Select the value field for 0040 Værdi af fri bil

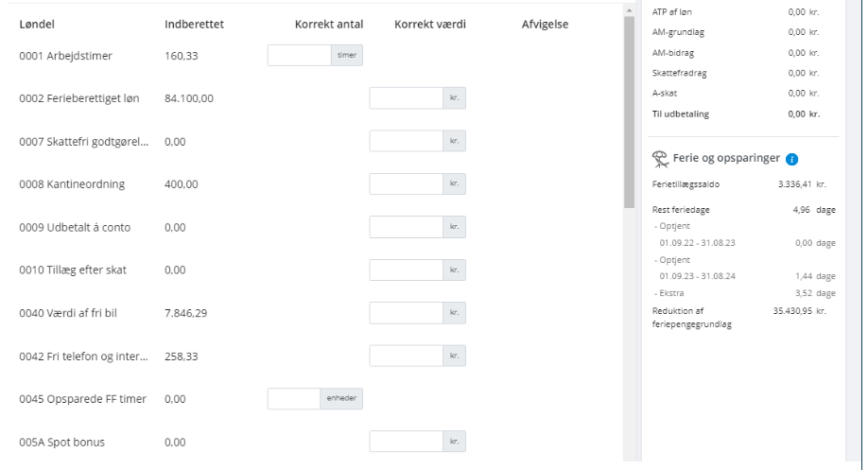tap(406, 312)
